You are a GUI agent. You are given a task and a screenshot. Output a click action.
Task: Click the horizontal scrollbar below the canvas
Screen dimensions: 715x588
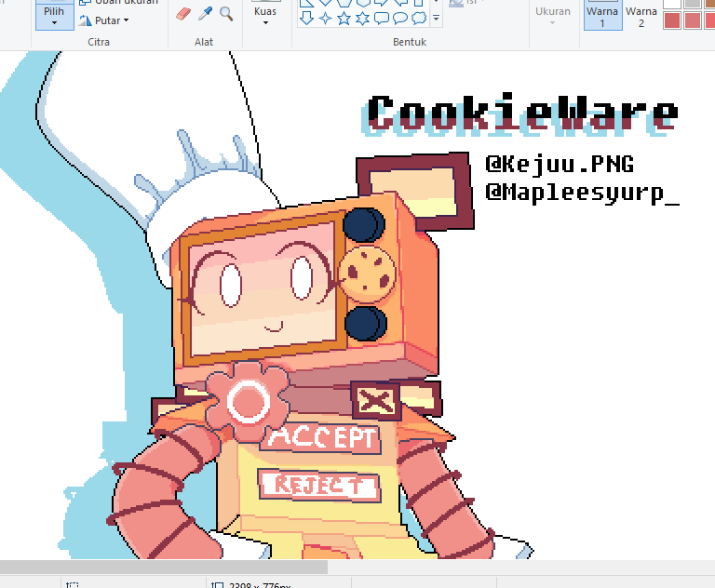pos(163,567)
